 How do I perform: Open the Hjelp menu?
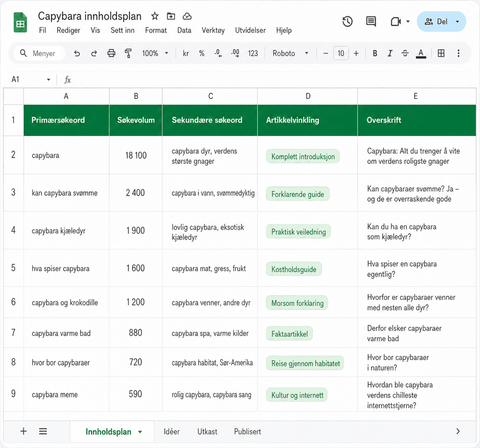(284, 30)
